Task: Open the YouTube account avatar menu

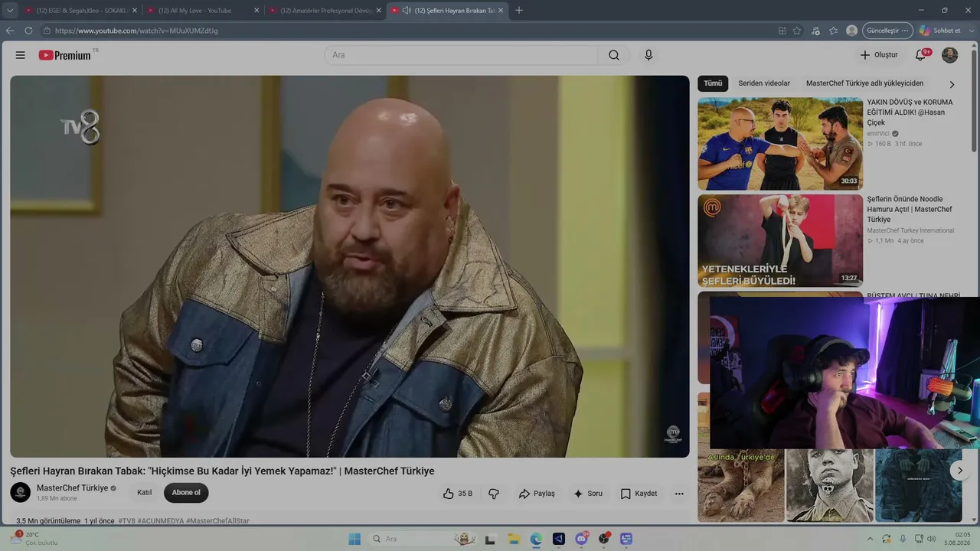Action: (949, 55)
